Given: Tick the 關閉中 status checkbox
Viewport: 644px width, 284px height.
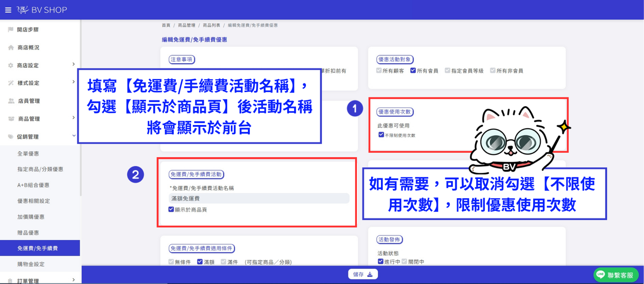Looking at the screenshot, I should tap(404, 261).
